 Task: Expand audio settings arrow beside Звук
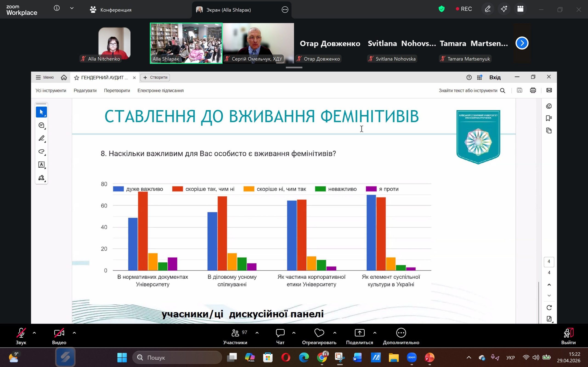(x=34, y=333)
